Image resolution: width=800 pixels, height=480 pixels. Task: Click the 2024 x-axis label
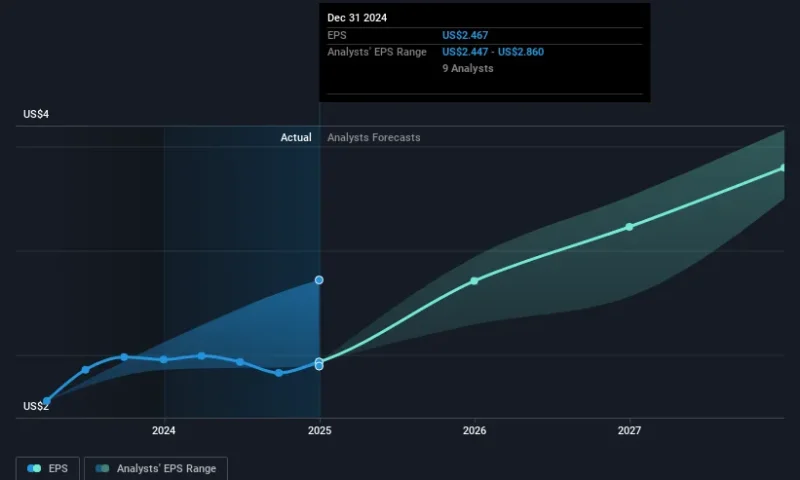coord(163,431)
